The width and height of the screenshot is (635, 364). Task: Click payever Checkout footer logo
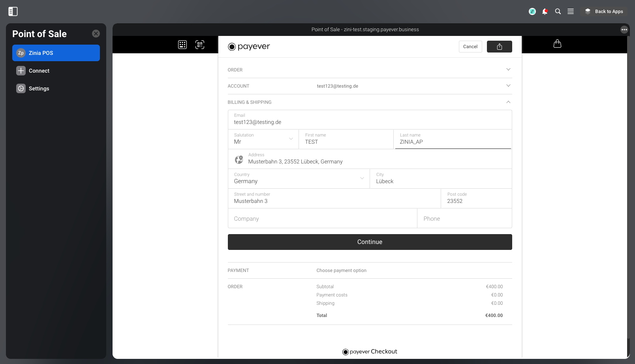(370, 352)
